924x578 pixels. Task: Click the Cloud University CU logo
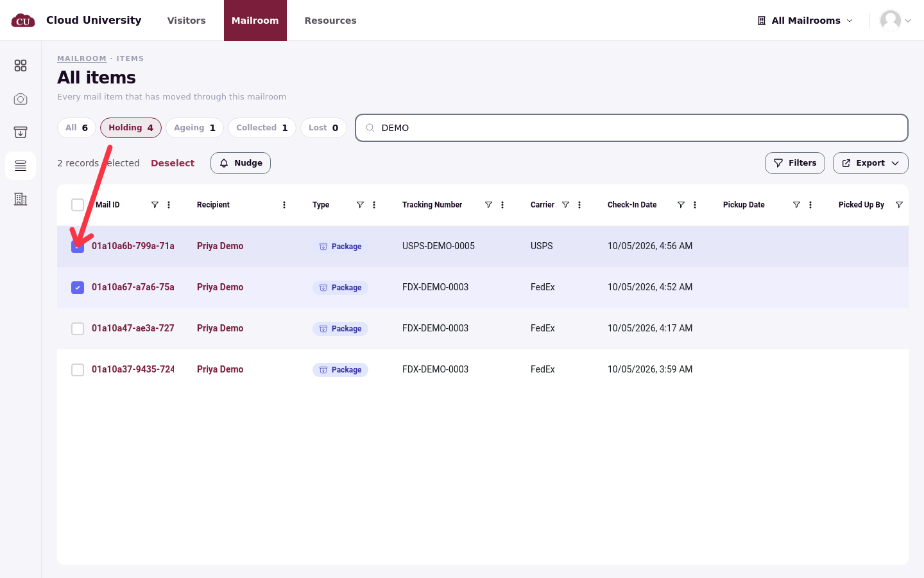click(x=23, y=21)
